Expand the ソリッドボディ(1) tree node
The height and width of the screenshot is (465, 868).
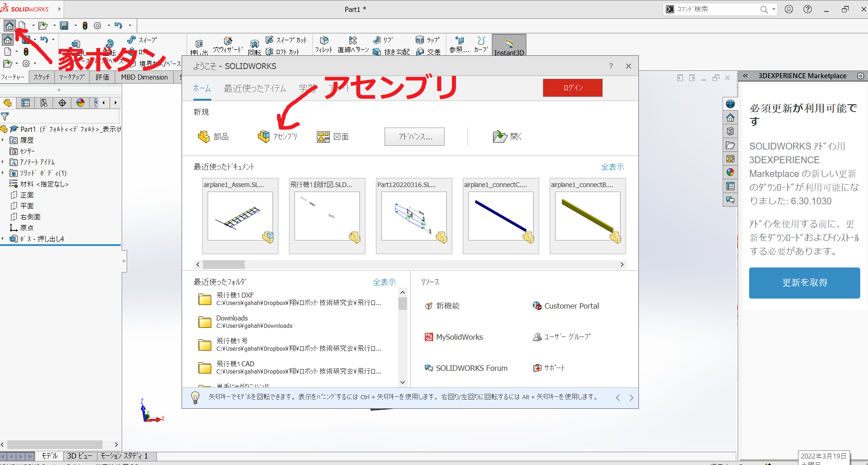click(x=3, y=173)
